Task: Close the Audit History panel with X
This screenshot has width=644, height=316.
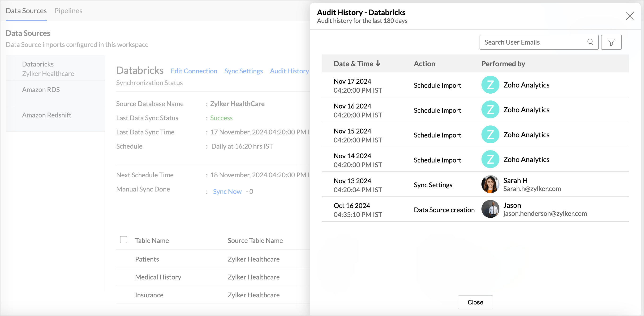Action: pyautogui.click(x=629, y=16)
